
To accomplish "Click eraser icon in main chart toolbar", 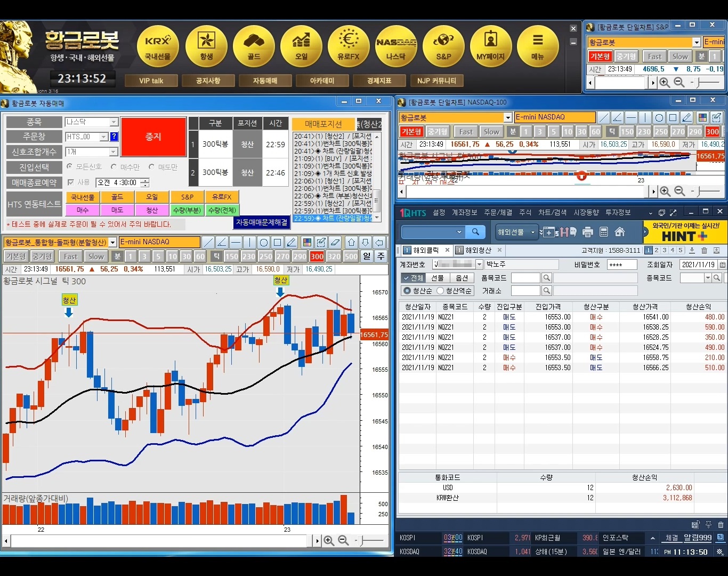I will pyautogui.click(x=335, y=242).
